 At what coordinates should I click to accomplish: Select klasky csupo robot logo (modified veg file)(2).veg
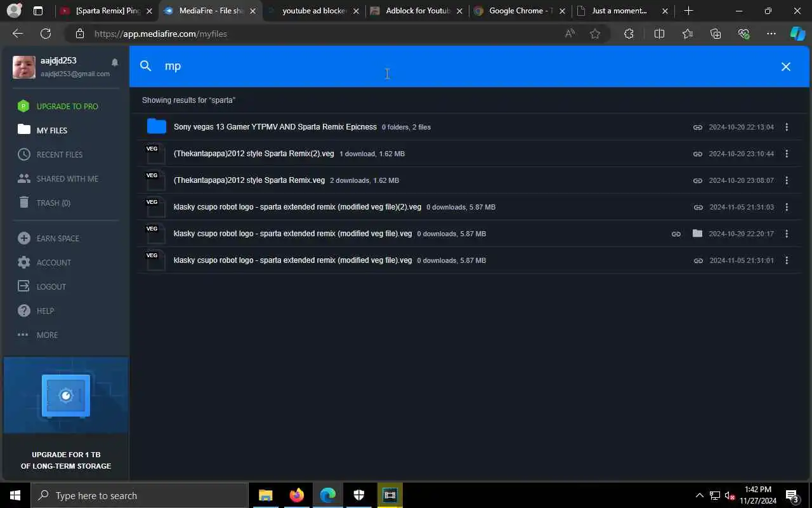[x=298, y=207]
